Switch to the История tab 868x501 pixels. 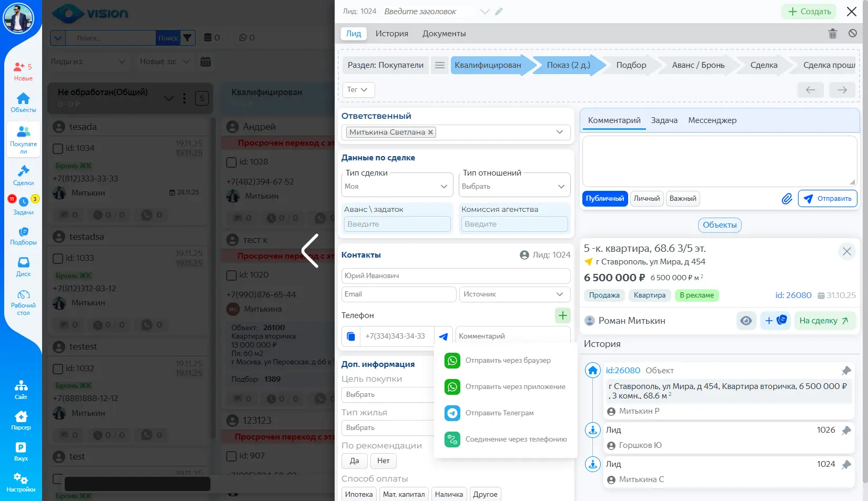tap(391, 34)
